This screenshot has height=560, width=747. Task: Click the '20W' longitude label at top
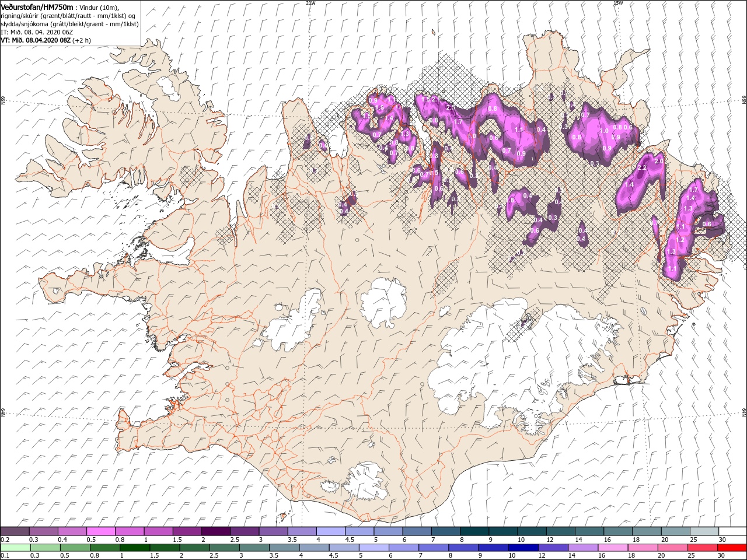[310, 2]
